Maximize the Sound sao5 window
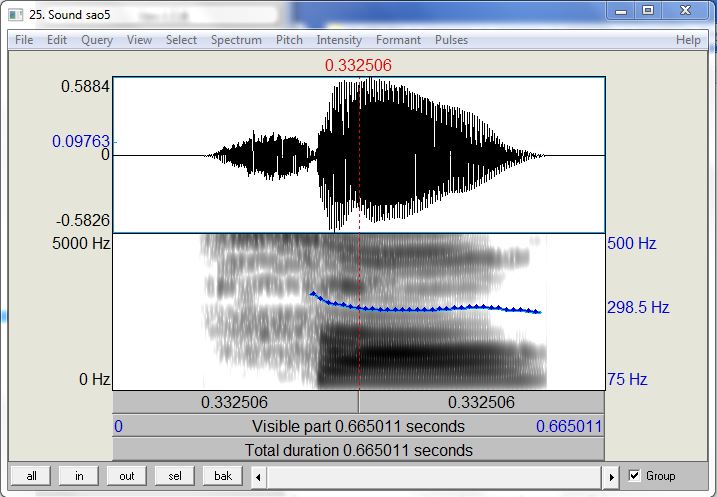 coord(648,11)
